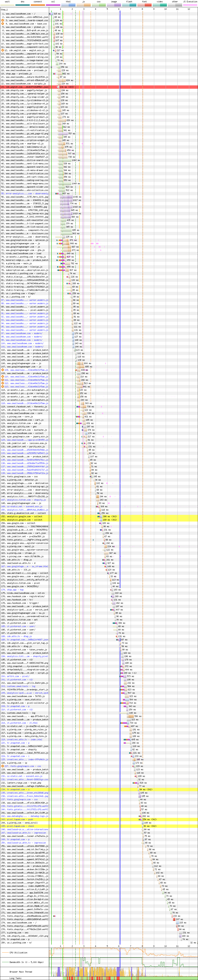198x980 pixels.
Task: Click the orange icon on request 110
Action: coord(3,377)
